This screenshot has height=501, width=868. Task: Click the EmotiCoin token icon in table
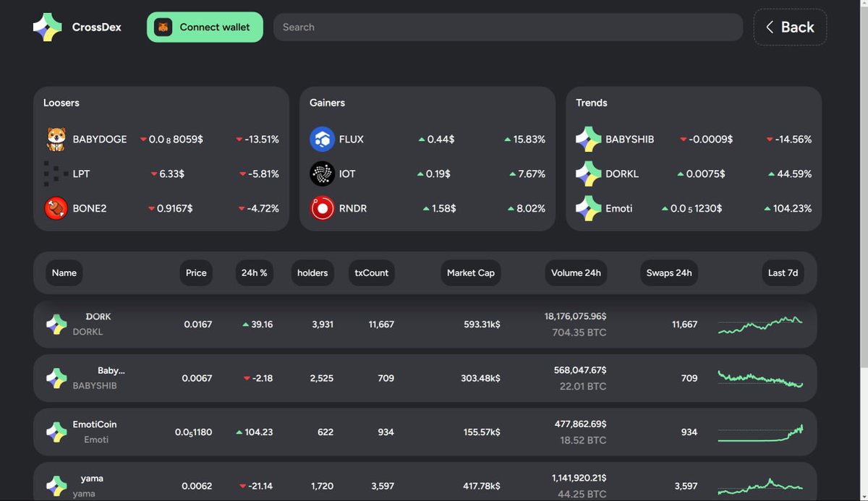[x=56, y=432]
